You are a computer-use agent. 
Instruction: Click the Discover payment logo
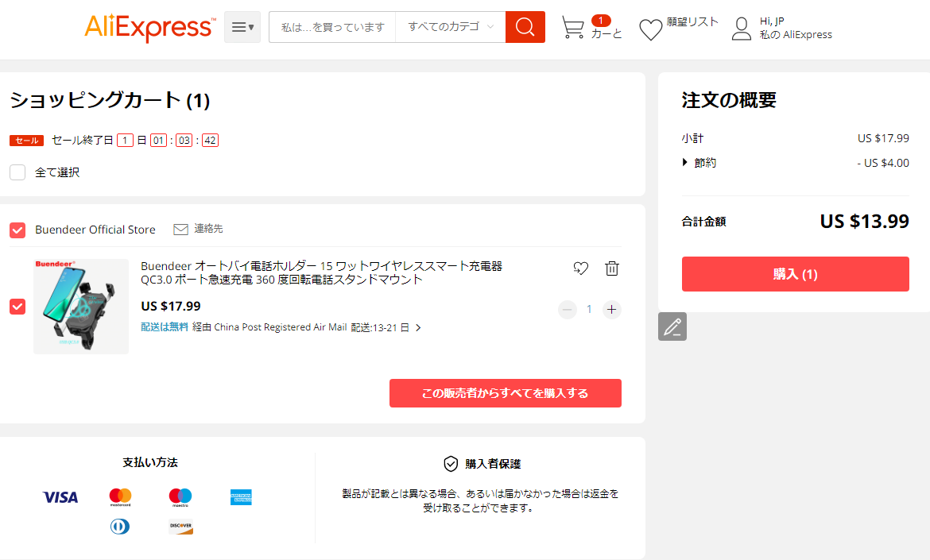tap(181, 526)
